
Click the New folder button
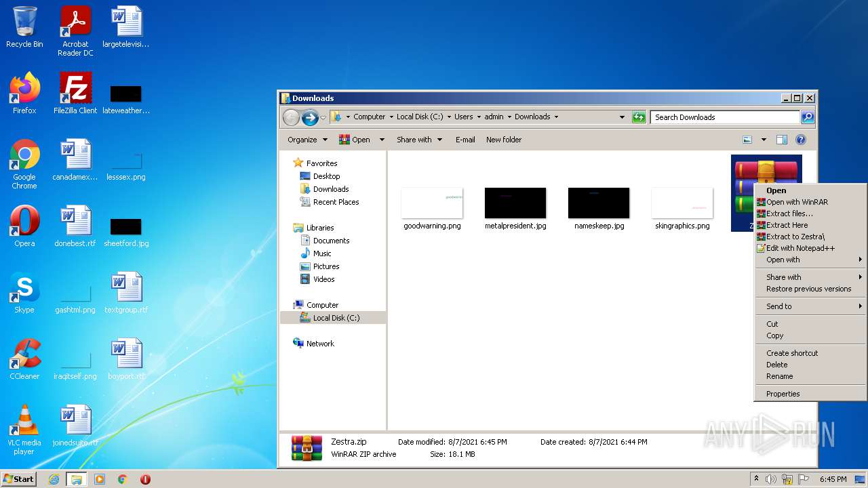click(x=504, y=140)
